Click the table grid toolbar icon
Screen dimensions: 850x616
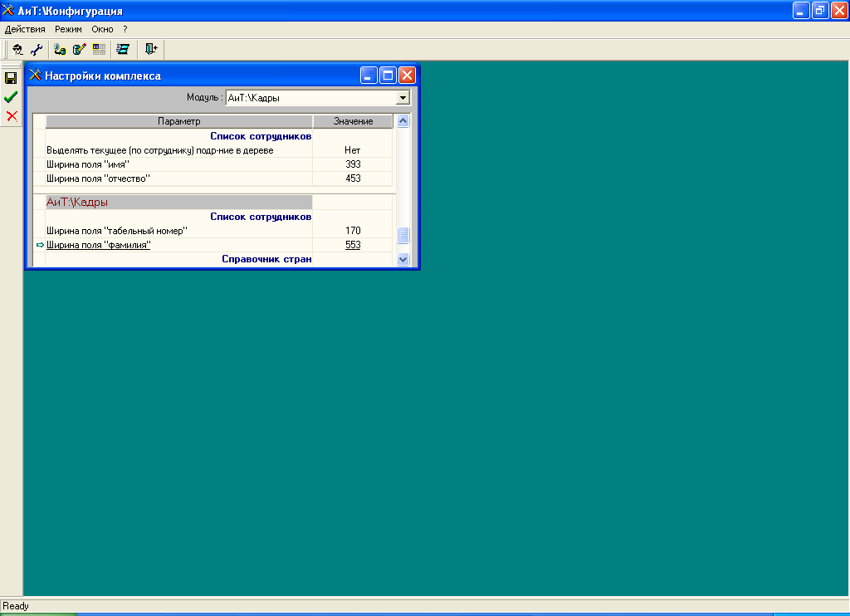click(99, 50)
